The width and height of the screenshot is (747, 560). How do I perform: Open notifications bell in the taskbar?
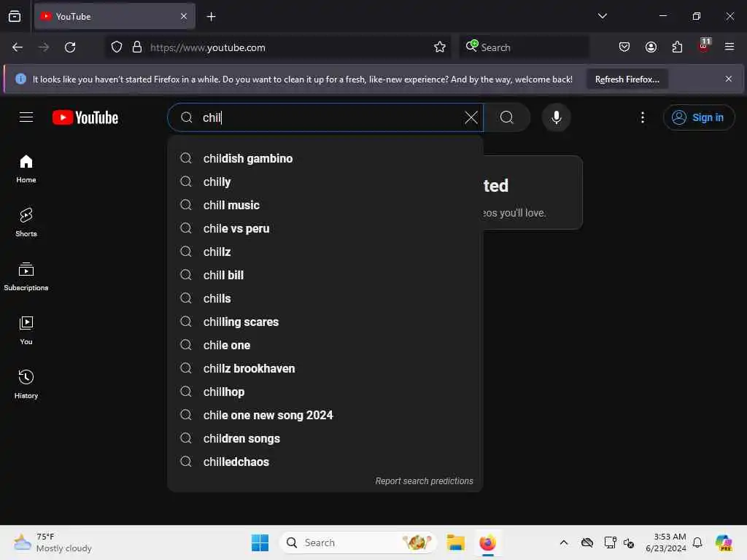pyautogui.click(x=697, y=542)
